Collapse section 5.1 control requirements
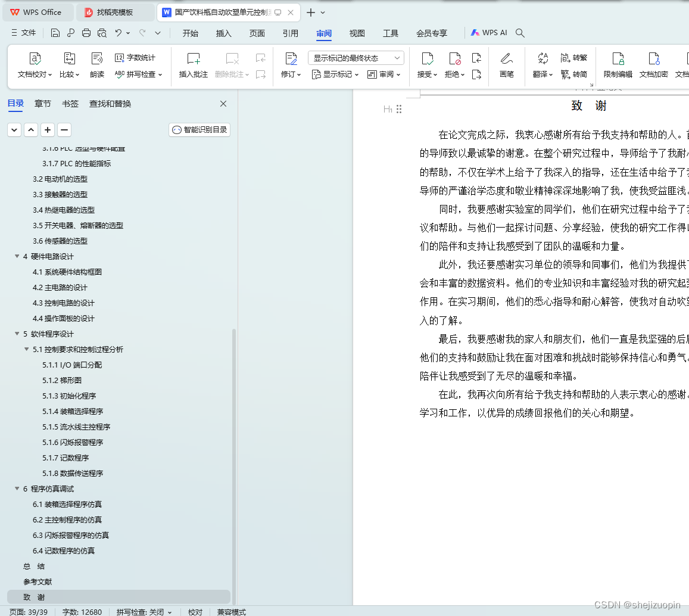689x616 pixels. [27, 349]
